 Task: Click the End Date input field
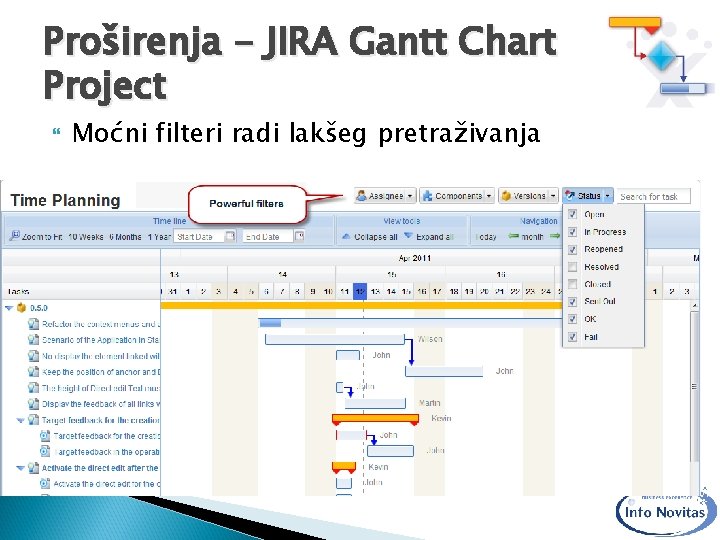click(x=268, y=236)
